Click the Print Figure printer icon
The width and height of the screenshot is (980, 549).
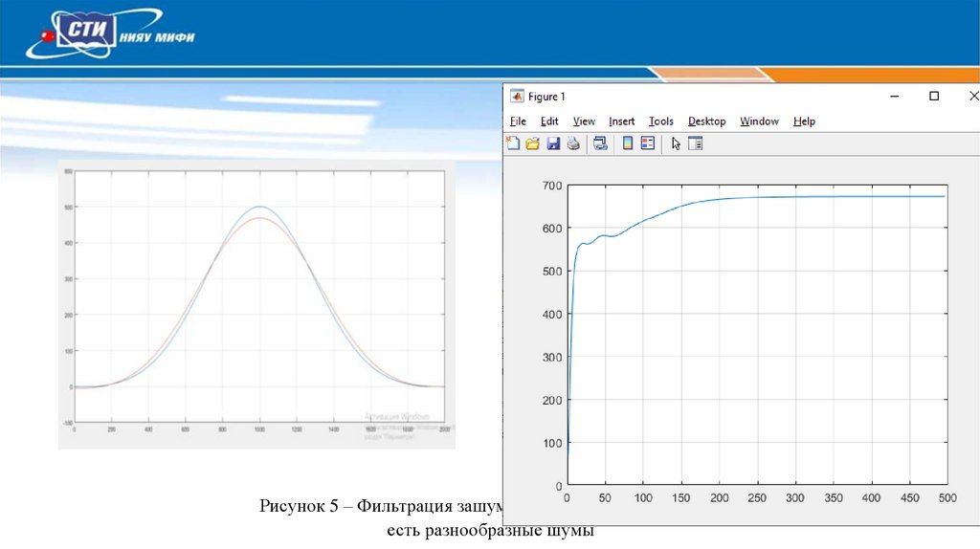click(573, 143)
